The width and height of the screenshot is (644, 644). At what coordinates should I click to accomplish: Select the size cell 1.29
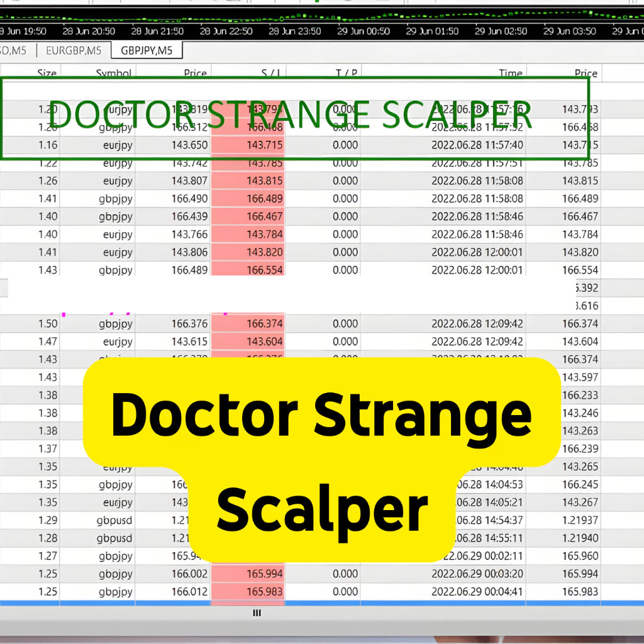pos(48,520)
